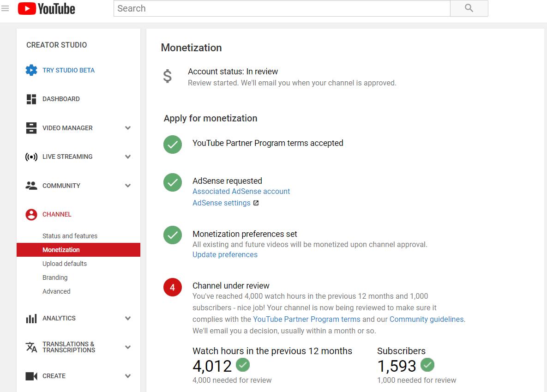Click the green check beside AdSense requested

173,182
